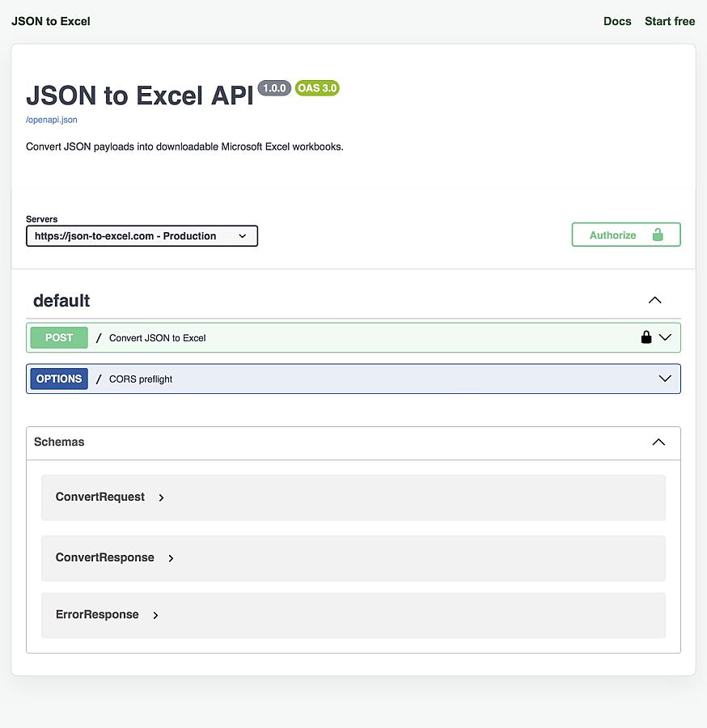Select the 'CORS preflight' operation text
This screenshot has width=707, height=728.
[141, 379]
